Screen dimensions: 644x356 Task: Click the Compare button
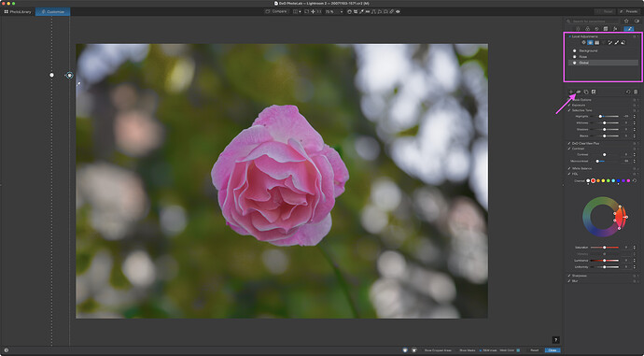[276, 11]
